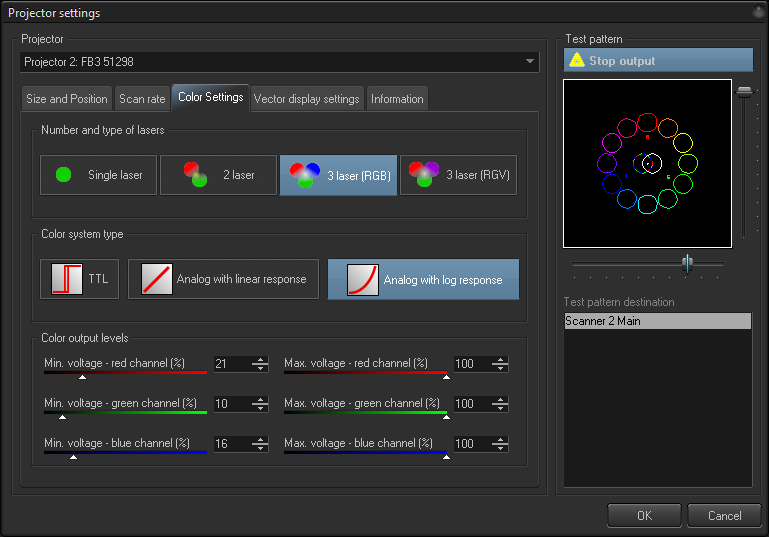Select the TTL square-wave icon
The image size is (769, 537).
tap(67, 279)
